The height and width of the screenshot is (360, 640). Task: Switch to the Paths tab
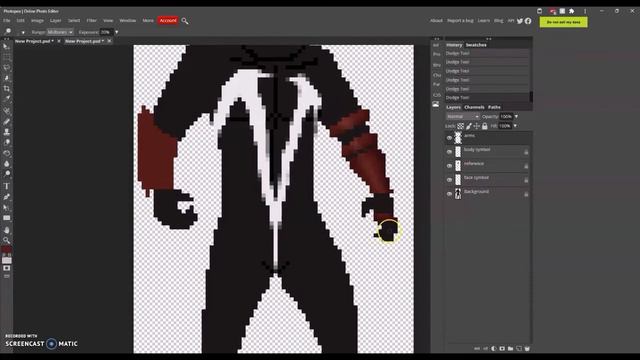[494, 107]
